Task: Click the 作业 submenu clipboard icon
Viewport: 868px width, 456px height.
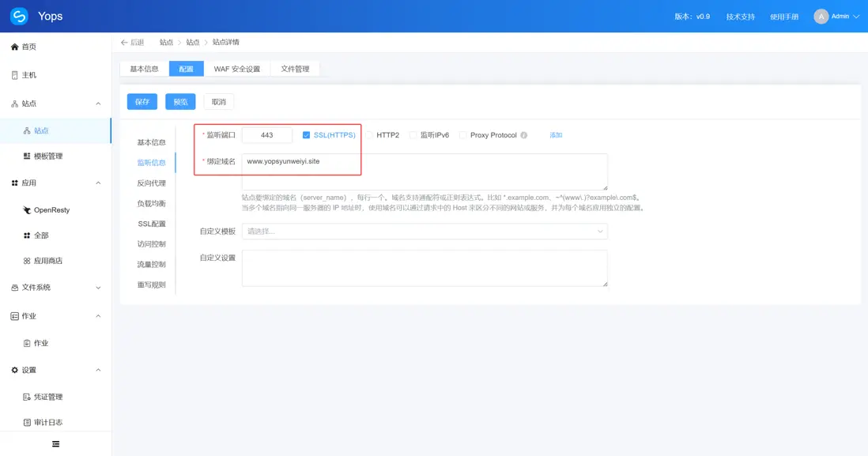Action: click(27, 344)
